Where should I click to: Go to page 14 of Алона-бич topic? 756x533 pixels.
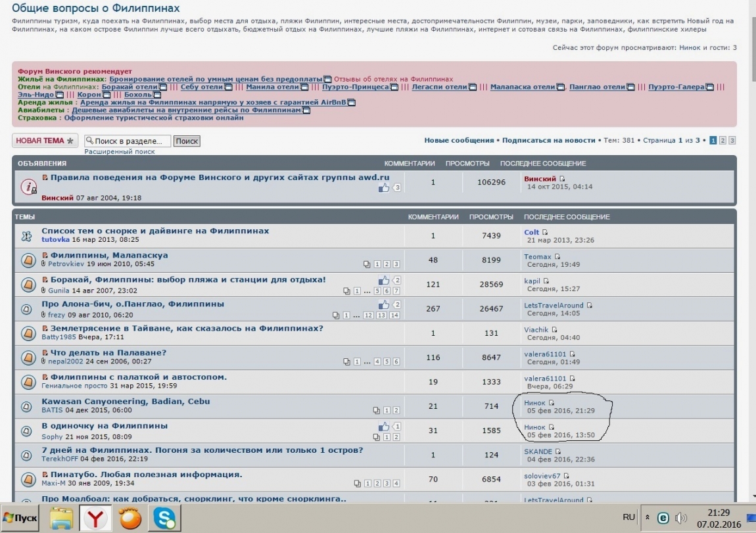[394, 315]
